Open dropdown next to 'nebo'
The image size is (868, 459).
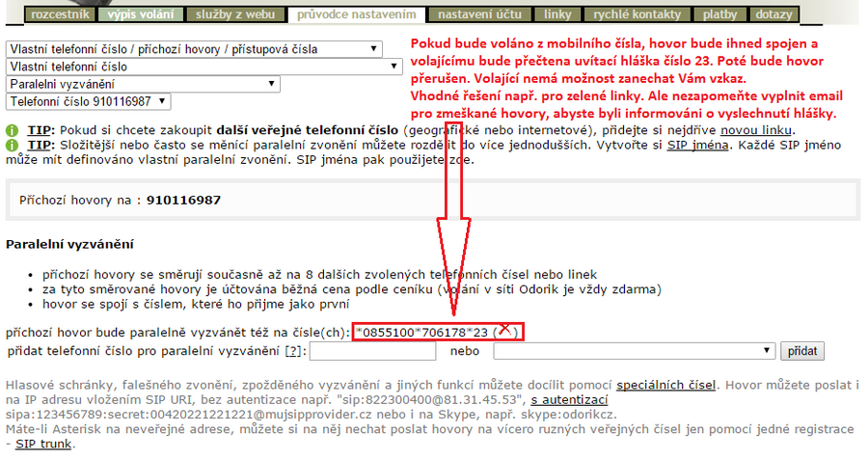click(634, 351)
